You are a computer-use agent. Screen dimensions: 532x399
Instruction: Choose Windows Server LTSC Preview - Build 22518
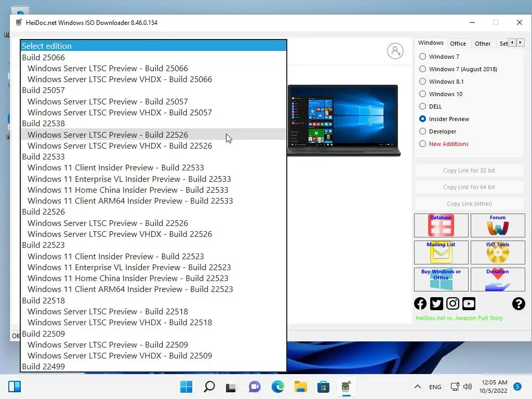coord(154,312)
